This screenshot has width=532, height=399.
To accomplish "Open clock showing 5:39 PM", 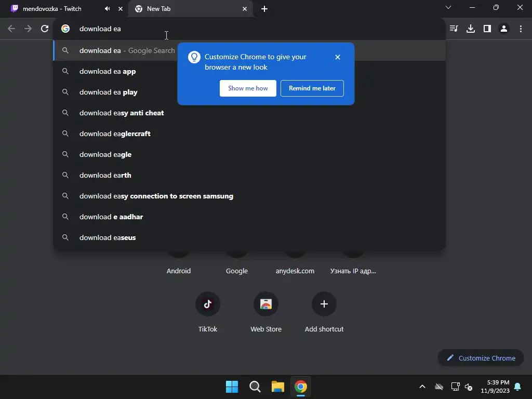I will click(x=495, y=387).
